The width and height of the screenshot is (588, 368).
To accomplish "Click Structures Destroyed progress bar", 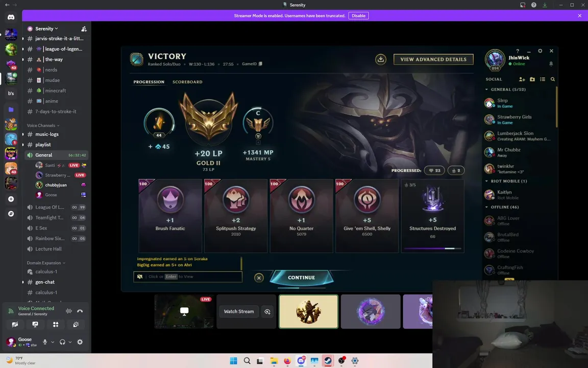I will click(x=433, y=248).
